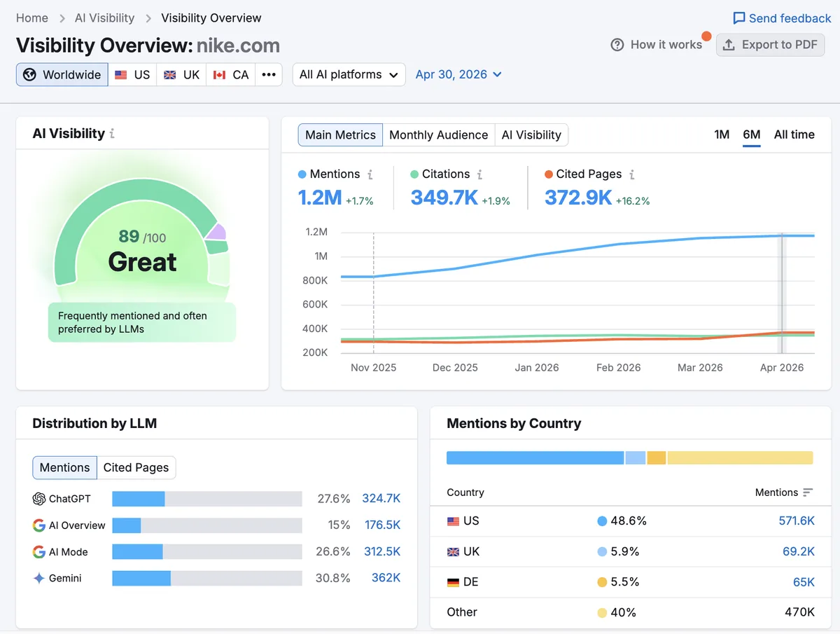This screenshot has width=840, height=634.
Task: Click the sort icon beside Mentions column header
Action: tap(808, 492)
